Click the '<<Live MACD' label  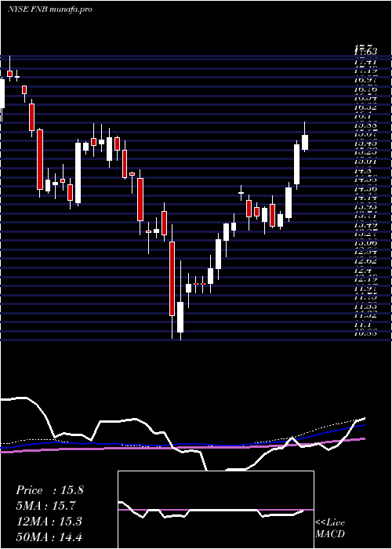(x=330, y=529)
